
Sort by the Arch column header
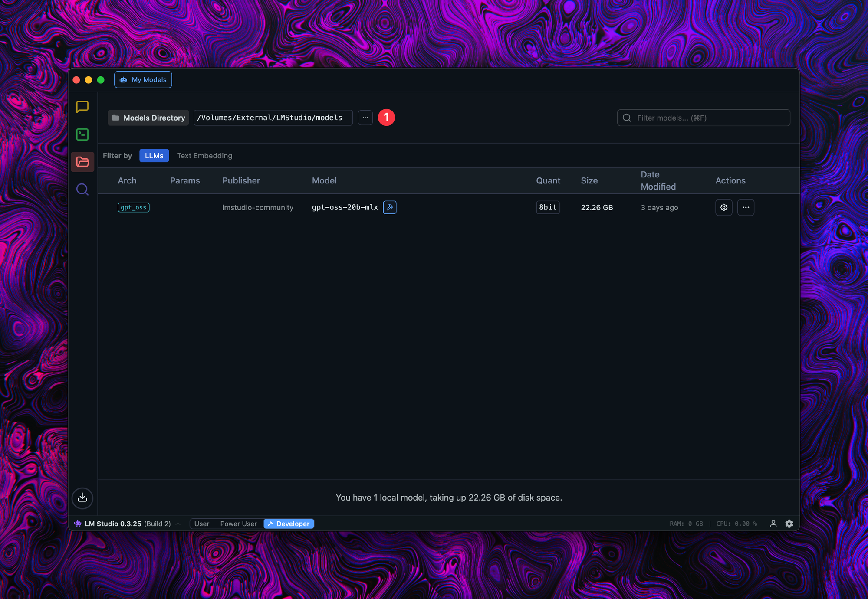click(x=127, y=180)
